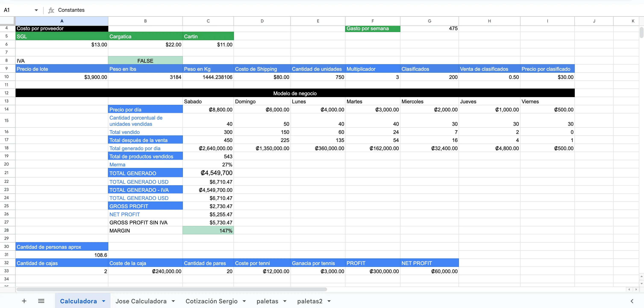The width and height of the screenshot is (644, 308).
Task: Switch to the Cotización Sergio tab
Action: tap(211, 301)
